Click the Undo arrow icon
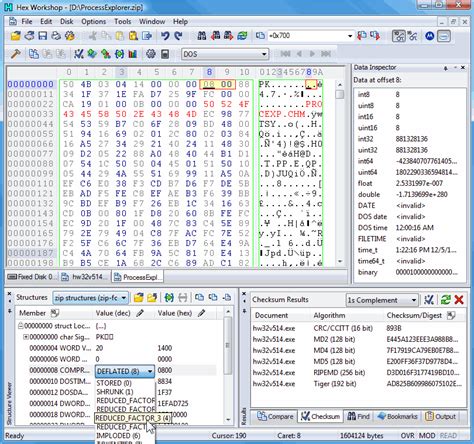Viewport: 474px width, 444px height. (x=165, y=36)
